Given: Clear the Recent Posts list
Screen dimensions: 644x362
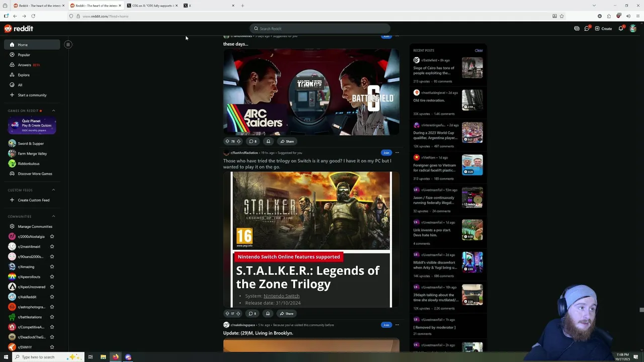Looking at the screenshot, I should tap(478, 50).
